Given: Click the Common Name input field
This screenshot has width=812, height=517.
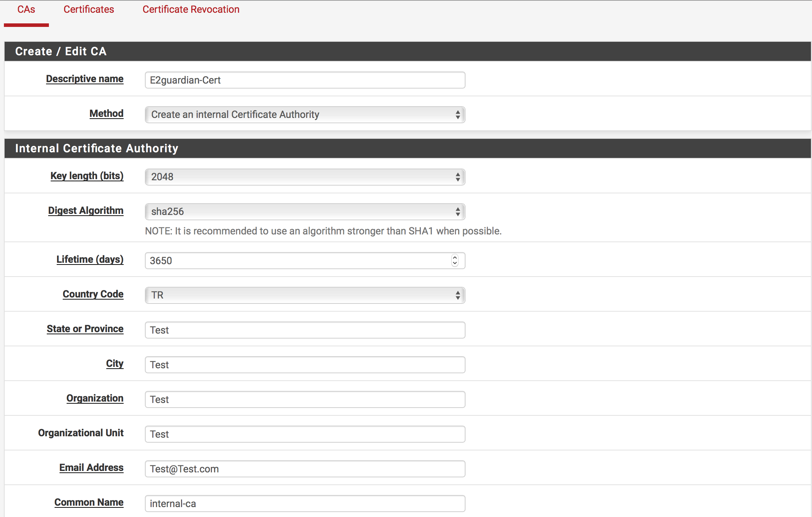Looking at the screenshot, I should point(305,504).
